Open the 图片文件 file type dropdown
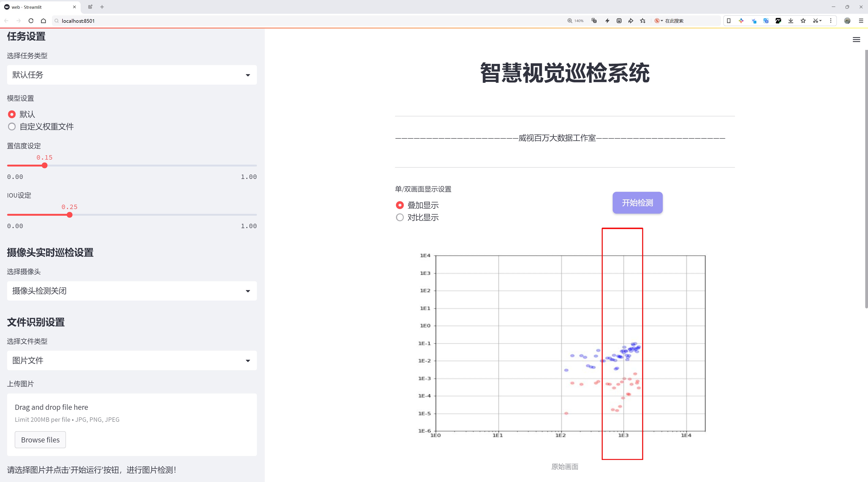Viewport: 868px width, 482px height. point(132,360)
